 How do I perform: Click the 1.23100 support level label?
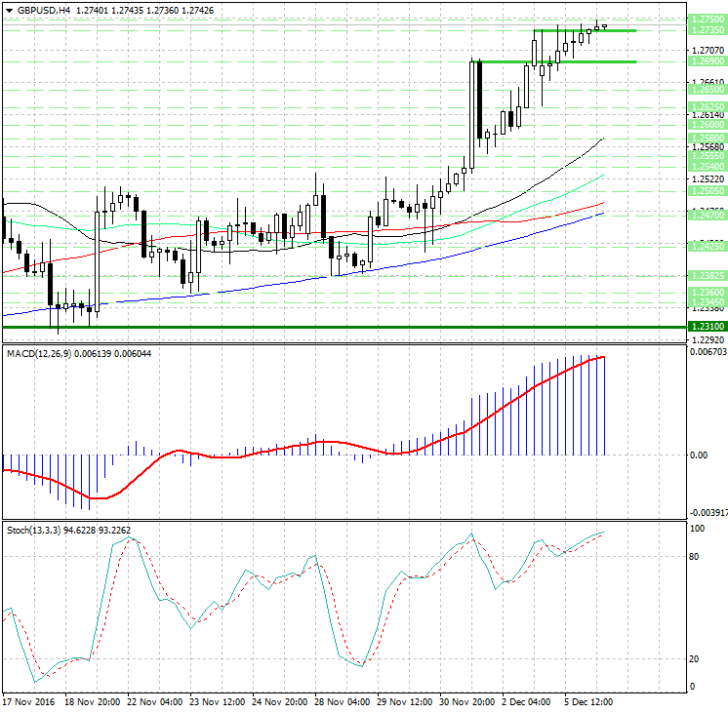coord(708,327)
